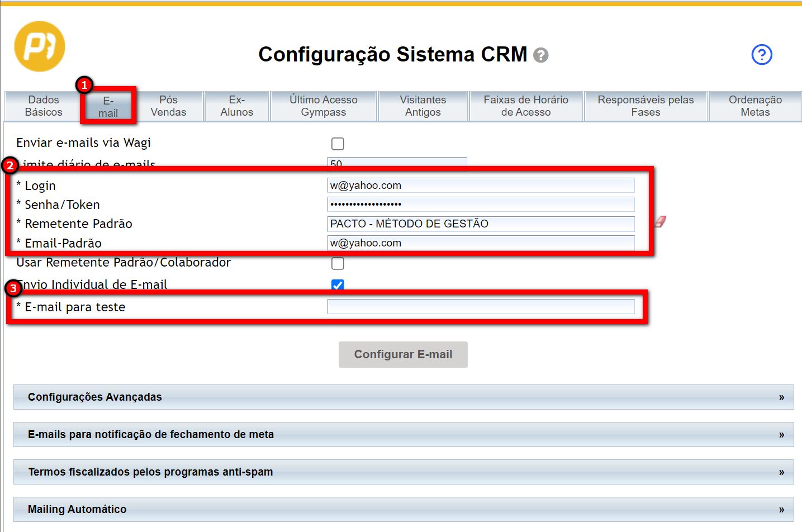Image resolution: width=802 pixels, height=532 pixels.
Task: Click the red eraser icon beside Remetente Padrão
Action: point(661,222)
